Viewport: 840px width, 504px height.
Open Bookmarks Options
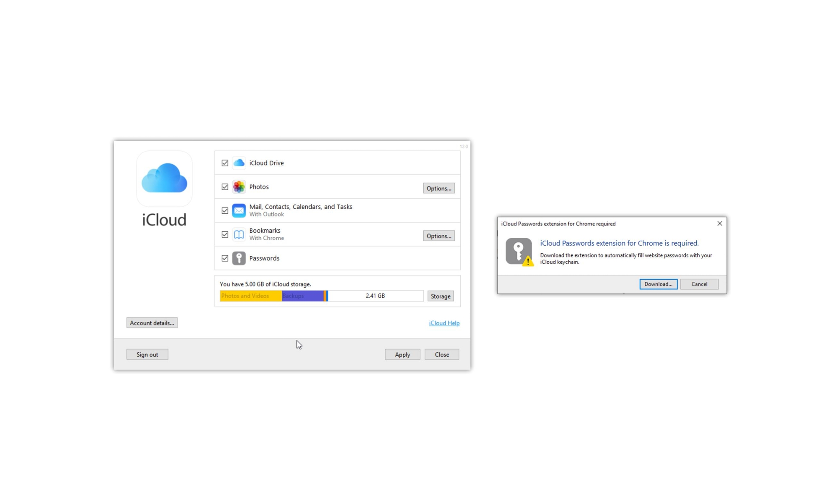(438, 236)
